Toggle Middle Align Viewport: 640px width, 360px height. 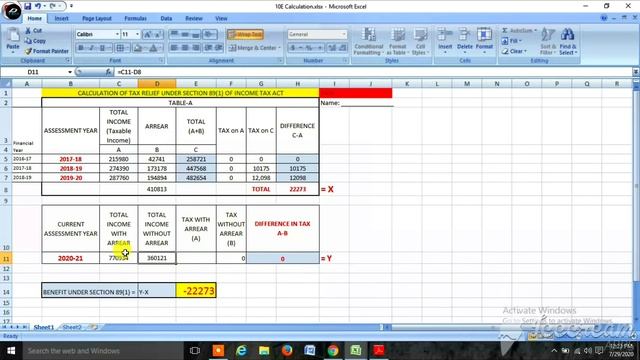point(185,34)
